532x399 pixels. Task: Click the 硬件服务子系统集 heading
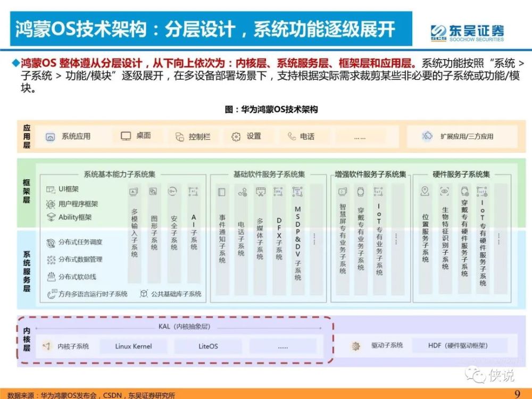click(x=461, y=174)
